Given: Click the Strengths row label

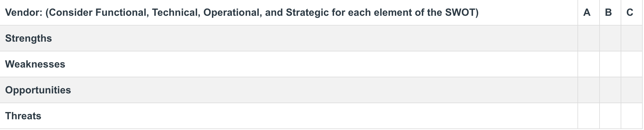Looking at the screenshot, I should pos(28,38).
